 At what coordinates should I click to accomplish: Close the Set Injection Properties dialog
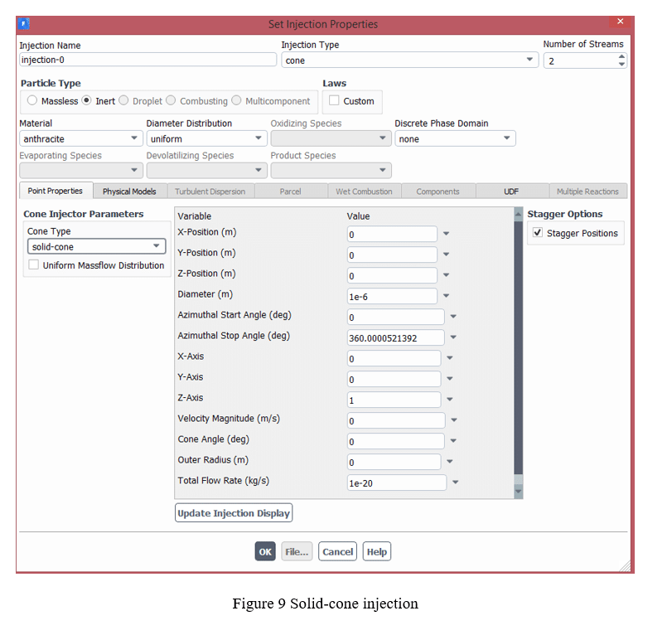point(621,22)
